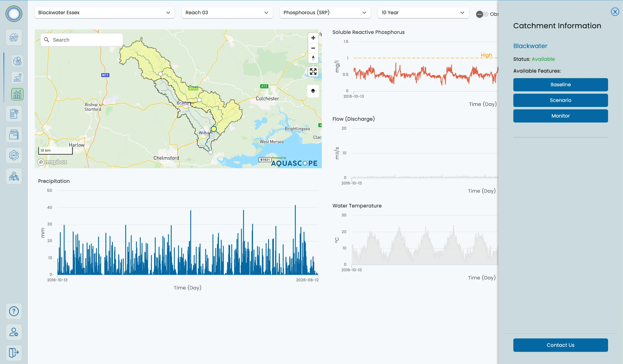Image resolution: width=623 pixels, height=364 pixels.
Task: Click the Contact Us button
Action: click(560, 345)
